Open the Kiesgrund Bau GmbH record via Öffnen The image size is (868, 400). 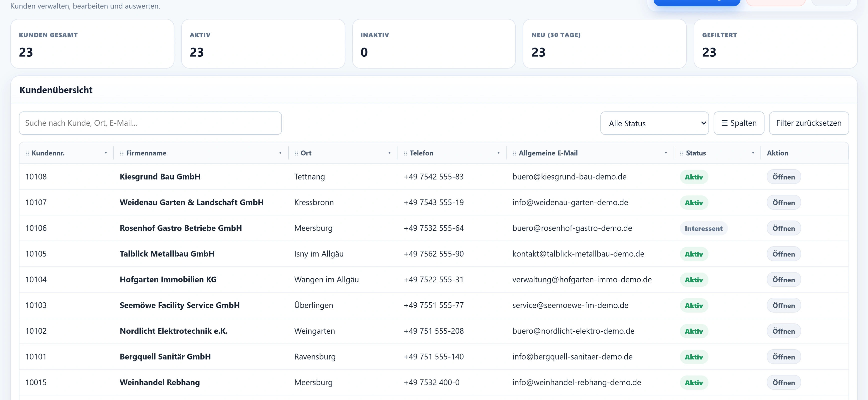[x=784, y=177]
